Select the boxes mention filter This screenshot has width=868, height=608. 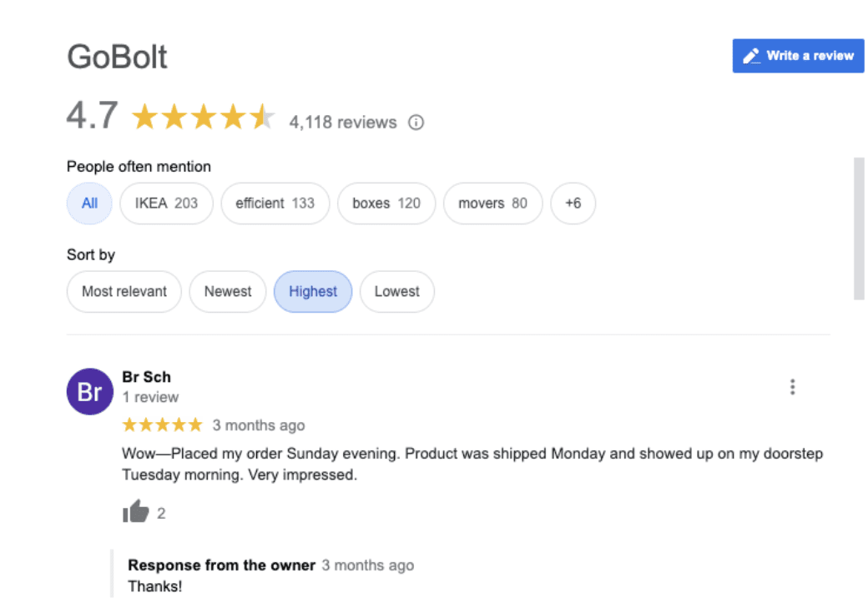386,204
